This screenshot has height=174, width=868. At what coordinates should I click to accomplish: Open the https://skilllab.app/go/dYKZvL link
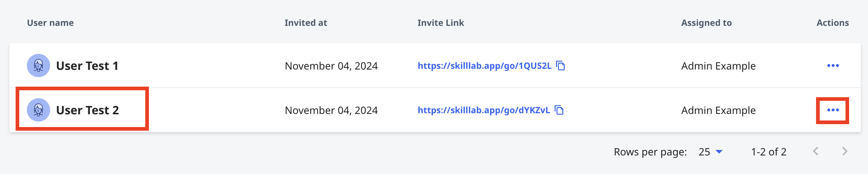point(484,110)
